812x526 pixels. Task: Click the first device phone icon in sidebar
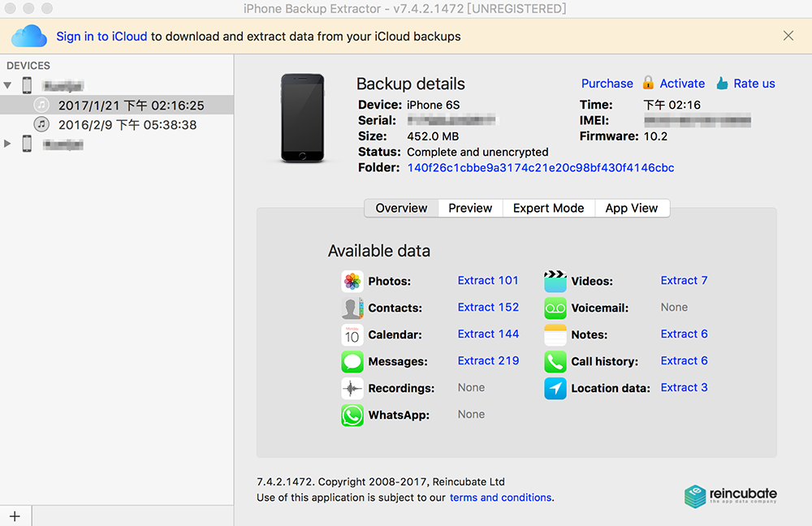(x=27, y=85)
